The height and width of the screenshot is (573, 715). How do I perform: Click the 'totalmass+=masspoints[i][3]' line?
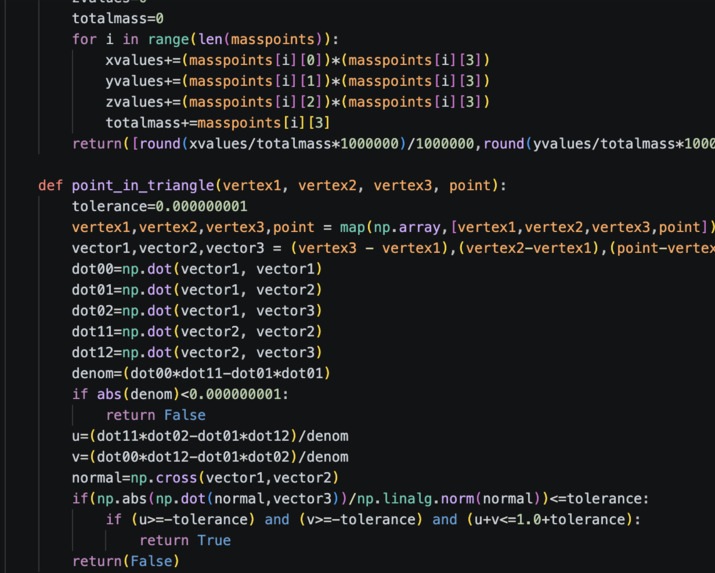218,123
